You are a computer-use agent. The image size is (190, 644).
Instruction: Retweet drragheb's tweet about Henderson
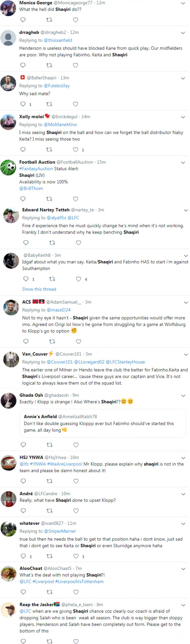pos(49,65)
